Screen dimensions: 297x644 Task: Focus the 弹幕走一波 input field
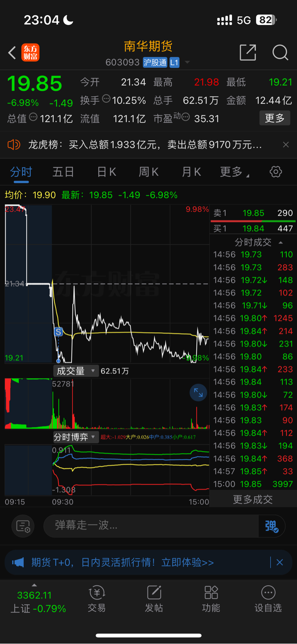pos(151,526)
